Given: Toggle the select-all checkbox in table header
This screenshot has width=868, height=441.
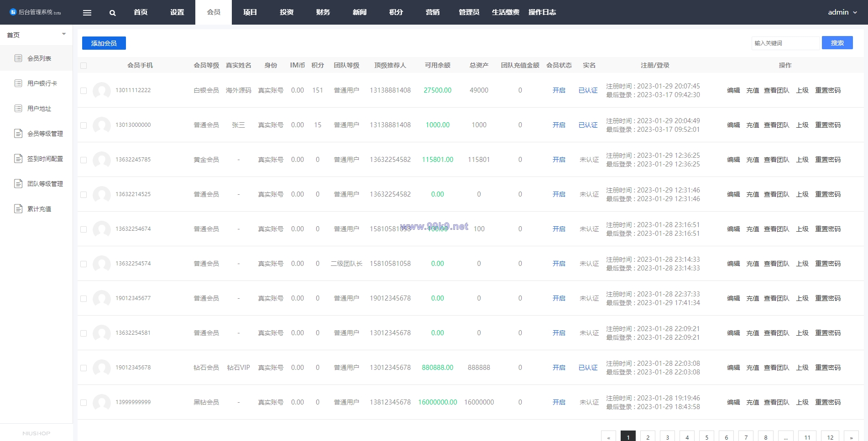Looking at the screenshot, I should (x=84, y=66).
